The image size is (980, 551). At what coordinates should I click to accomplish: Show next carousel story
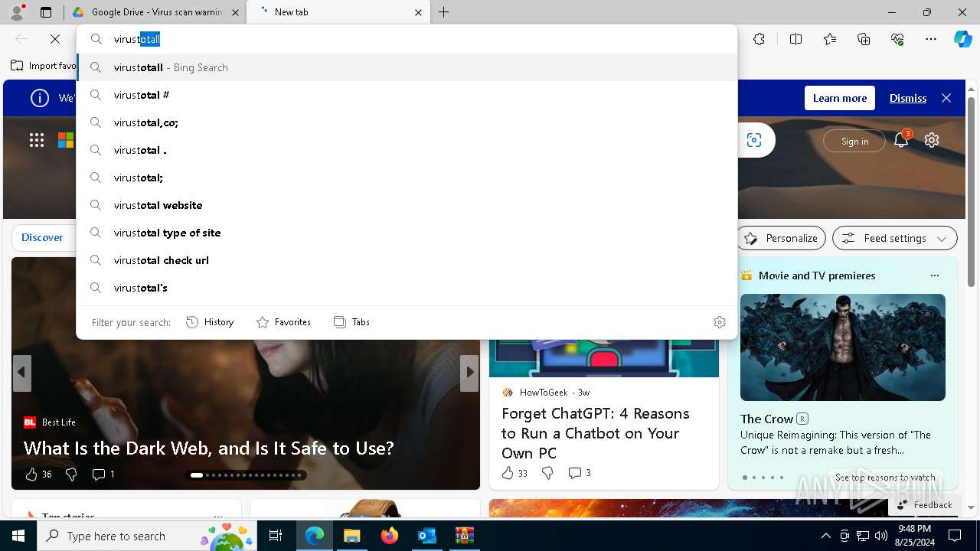point(469,373)
